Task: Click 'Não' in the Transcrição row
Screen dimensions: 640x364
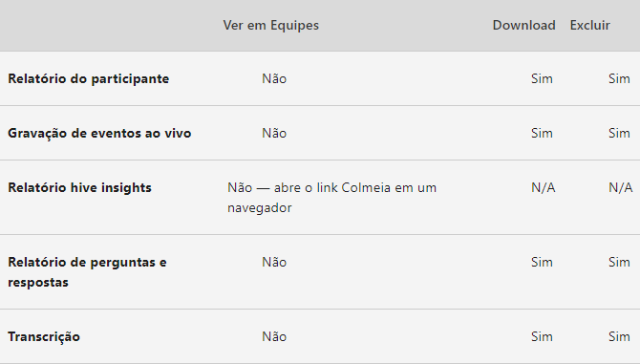Action: click(274, 336)
